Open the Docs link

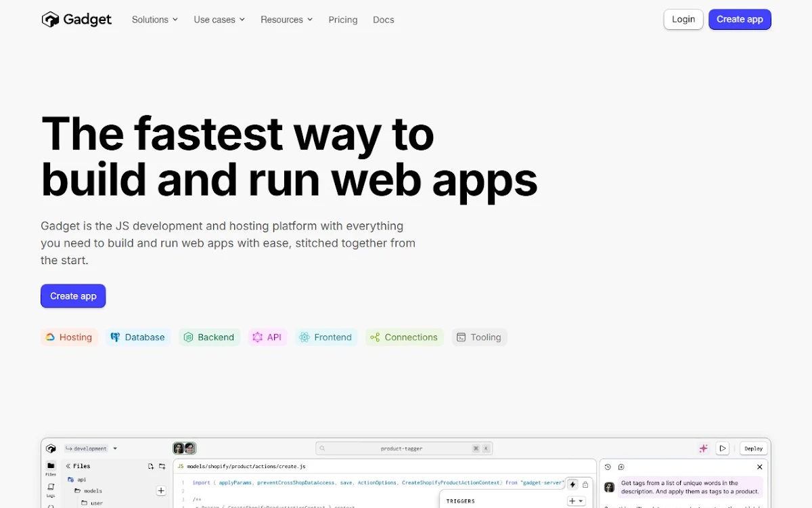click(x=384, y=20)
